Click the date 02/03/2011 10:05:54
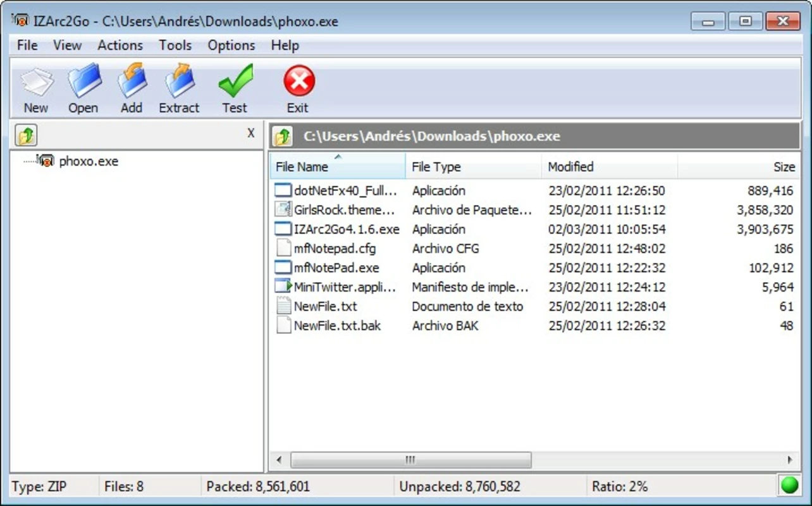812x506 pixels. (607, 229)
